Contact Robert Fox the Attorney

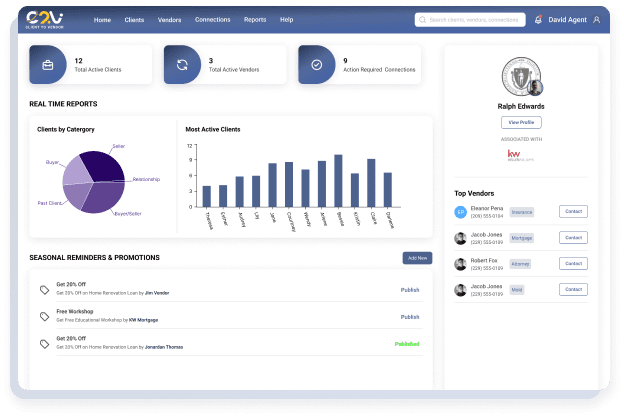573,264
